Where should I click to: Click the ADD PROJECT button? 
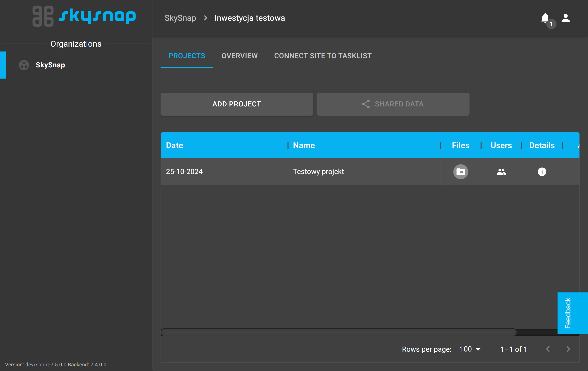pos(237,104)
